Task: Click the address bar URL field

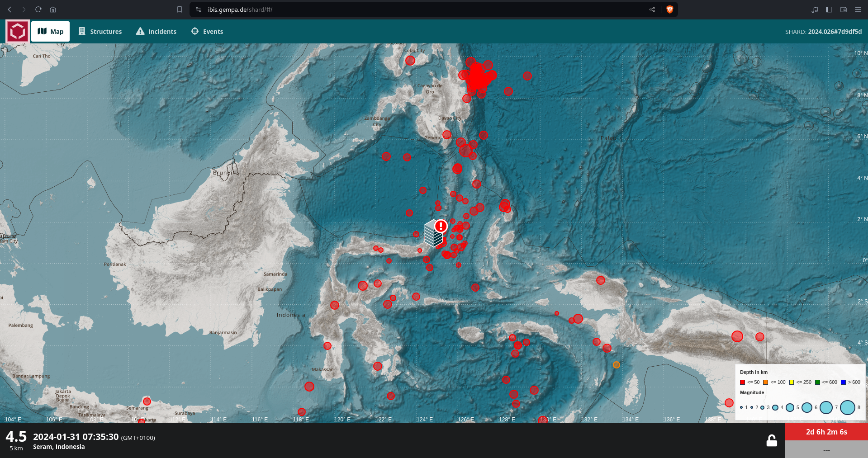Action: [x=407, y=9]
